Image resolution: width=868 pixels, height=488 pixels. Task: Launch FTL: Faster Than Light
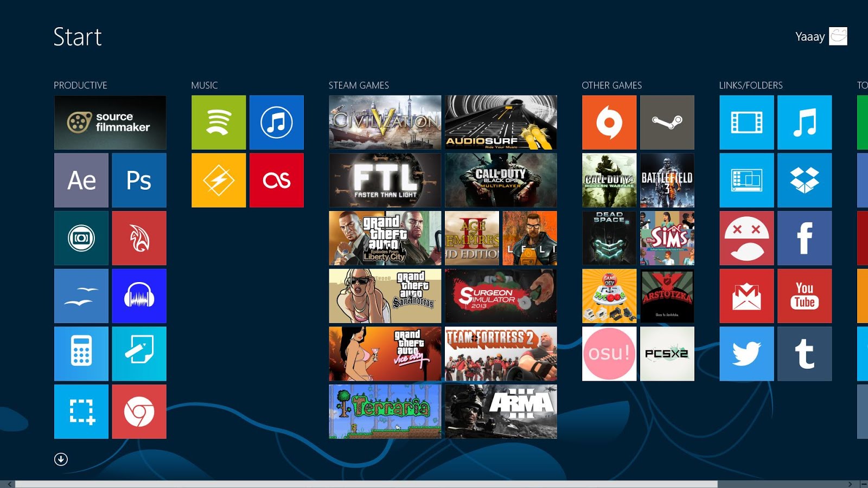(x=384, y=179)
